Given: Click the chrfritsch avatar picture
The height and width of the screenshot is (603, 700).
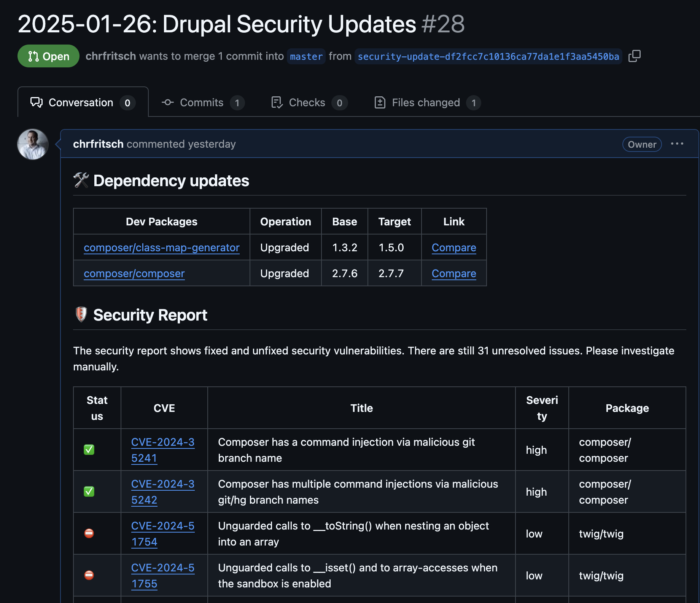Looking at the screenshot, I should 33,144.
